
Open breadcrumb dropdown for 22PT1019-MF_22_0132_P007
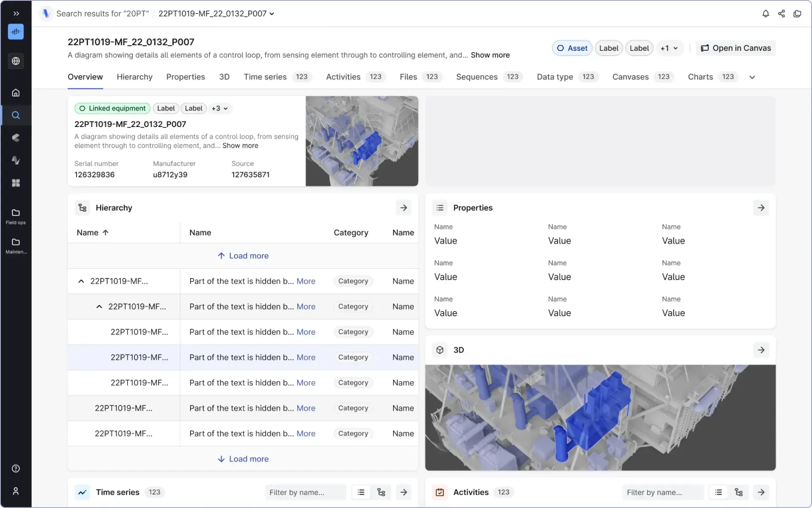click(x=272, y=14)
